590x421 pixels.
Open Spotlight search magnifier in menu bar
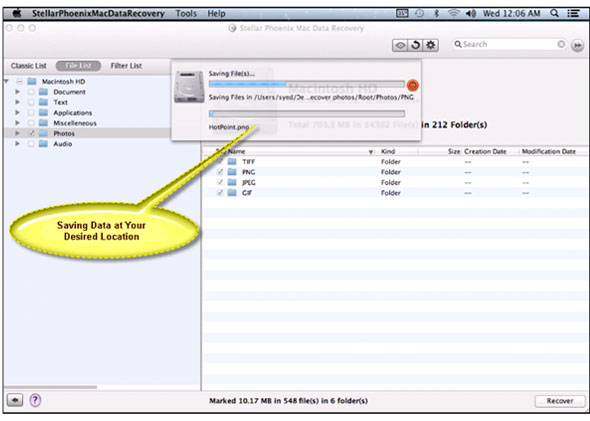[554, 14]
